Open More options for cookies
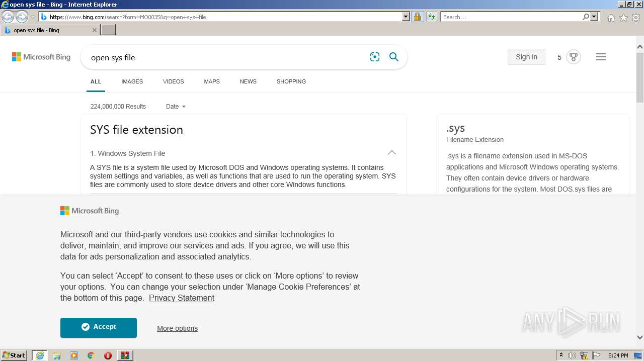The width and height of the screenshot is (644, 362). (177, 328)
